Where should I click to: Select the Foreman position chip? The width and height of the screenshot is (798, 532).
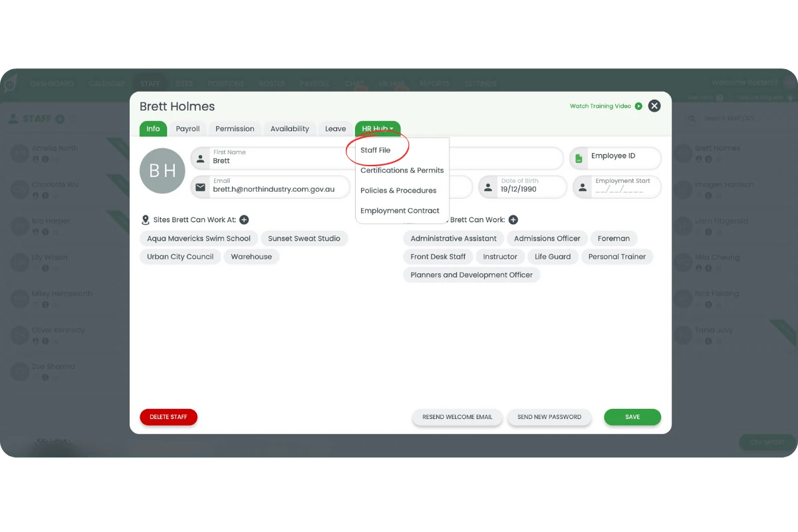coord(614,239)
